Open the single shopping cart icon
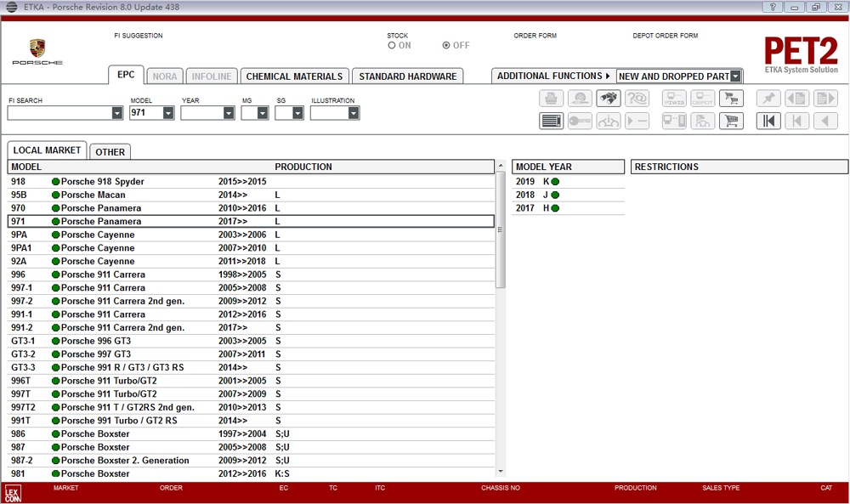This screenshot has width=850, height=504. (x=731, y=121)
